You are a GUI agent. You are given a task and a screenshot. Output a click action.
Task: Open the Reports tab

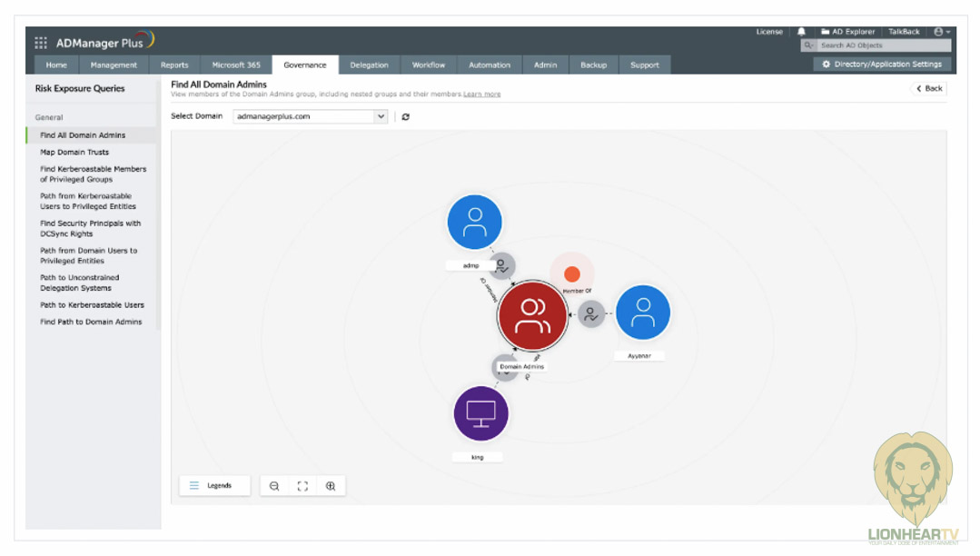[x=174, y=65]
